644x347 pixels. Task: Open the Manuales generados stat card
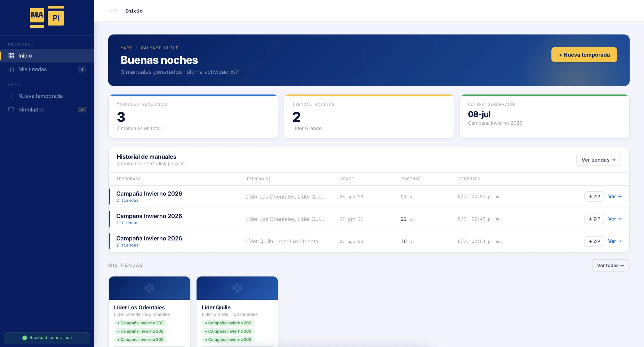[193, 117]
